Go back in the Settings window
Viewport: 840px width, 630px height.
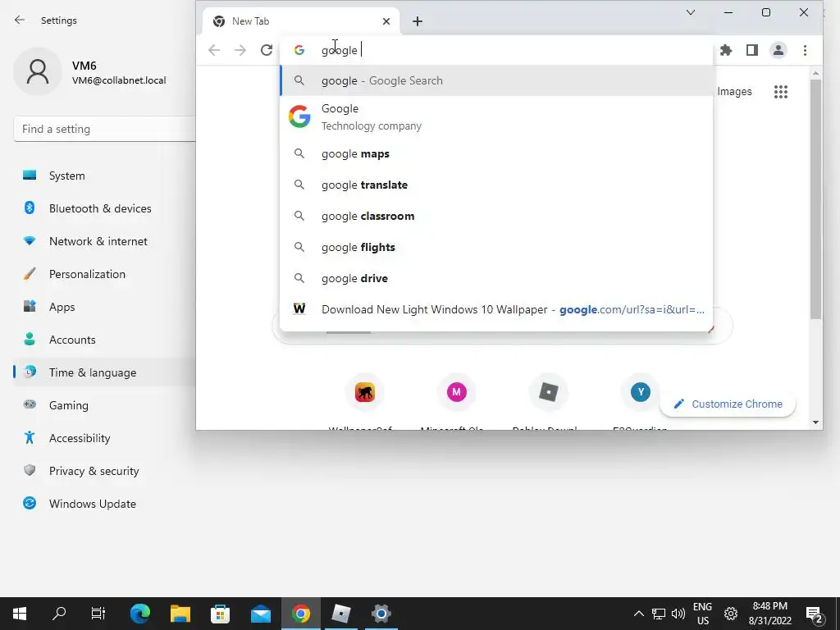click(20, 21)
